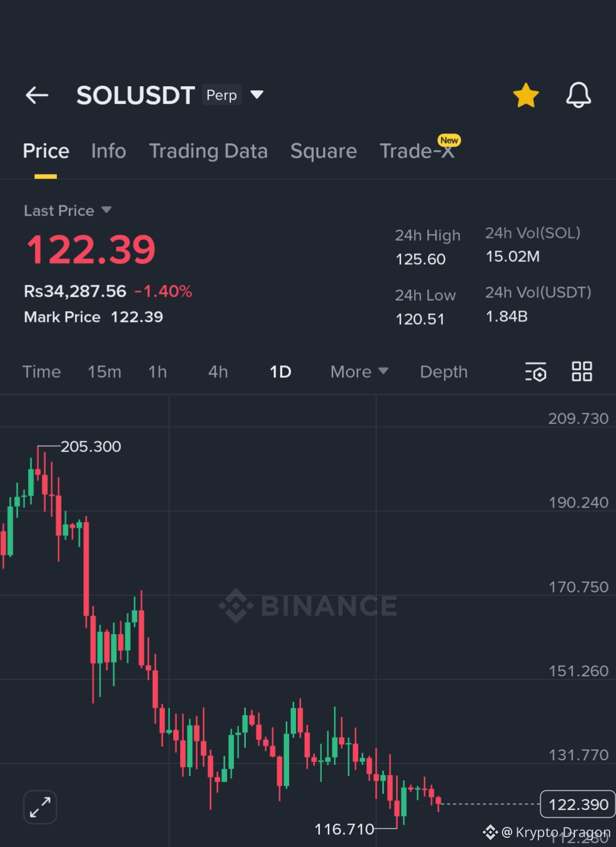This screenshot has width=616, height=847.
Task: Open the chart layout grid icon
Action: pyautogui.click(x=582, y=372)
